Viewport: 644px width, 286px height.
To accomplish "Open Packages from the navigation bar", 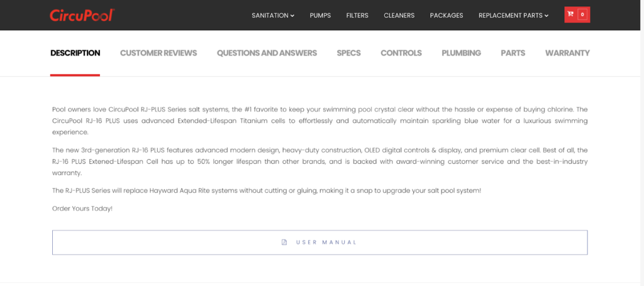I will click(447, 16).
